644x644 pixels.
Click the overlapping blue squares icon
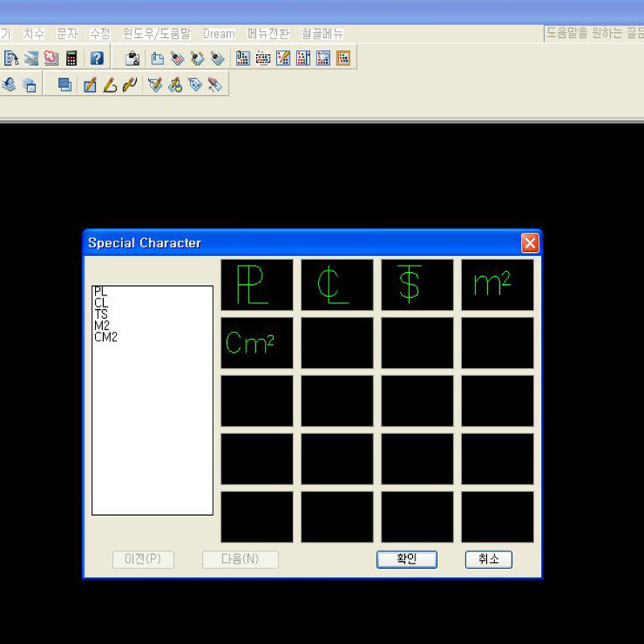coord(64,85)
